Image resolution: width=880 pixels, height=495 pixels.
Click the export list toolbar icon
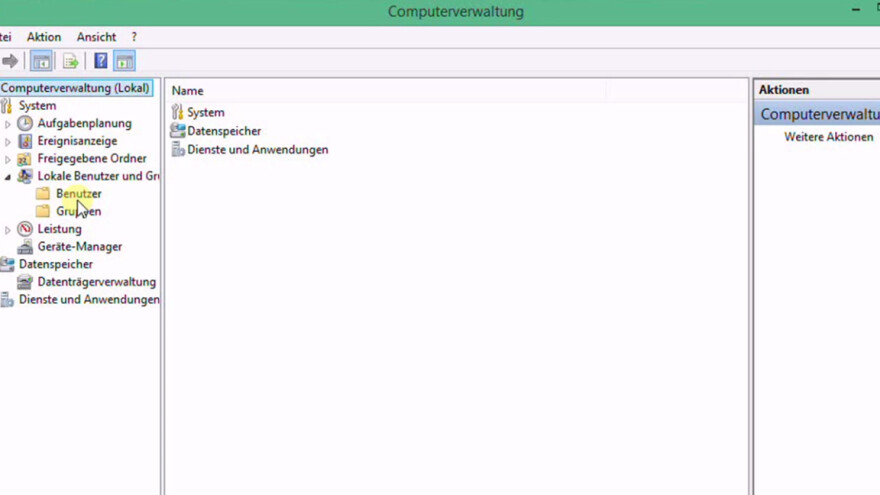coord(70,61)
